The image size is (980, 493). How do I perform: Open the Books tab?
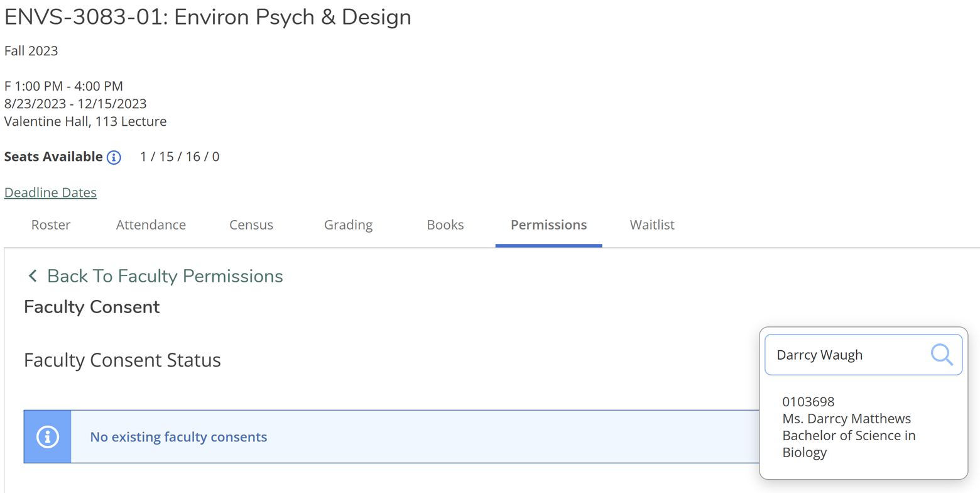pyautogui.click(x=445, y=225)
